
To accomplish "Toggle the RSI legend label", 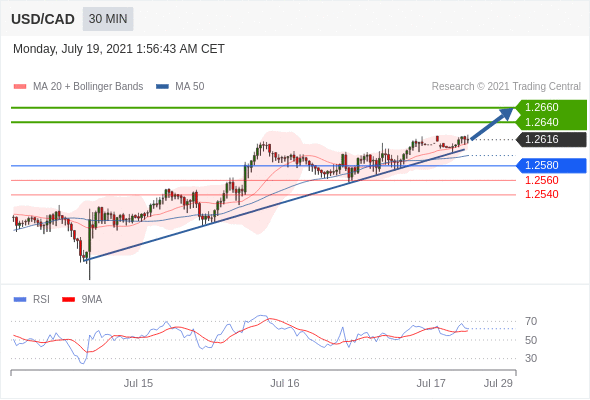I will pos(41,300).
